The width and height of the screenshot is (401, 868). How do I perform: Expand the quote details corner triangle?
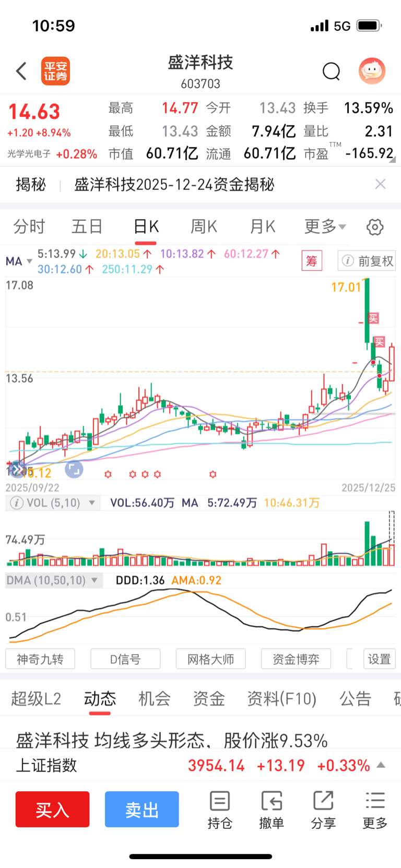(x=392, y=161)
